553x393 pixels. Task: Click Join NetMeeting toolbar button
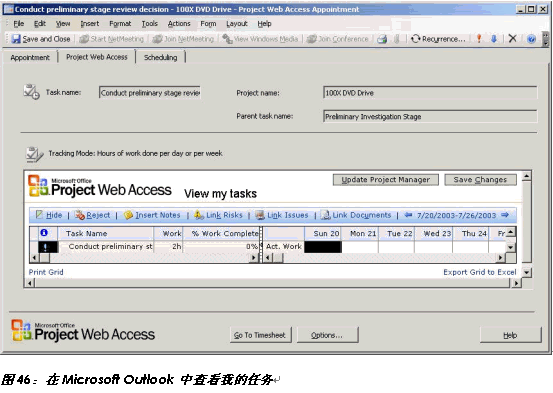(183, 39)
